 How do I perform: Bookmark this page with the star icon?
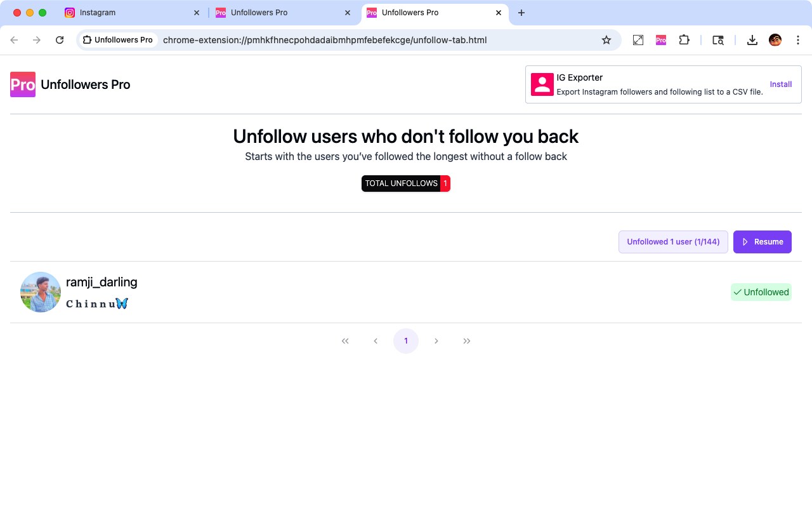coord(606,40)
